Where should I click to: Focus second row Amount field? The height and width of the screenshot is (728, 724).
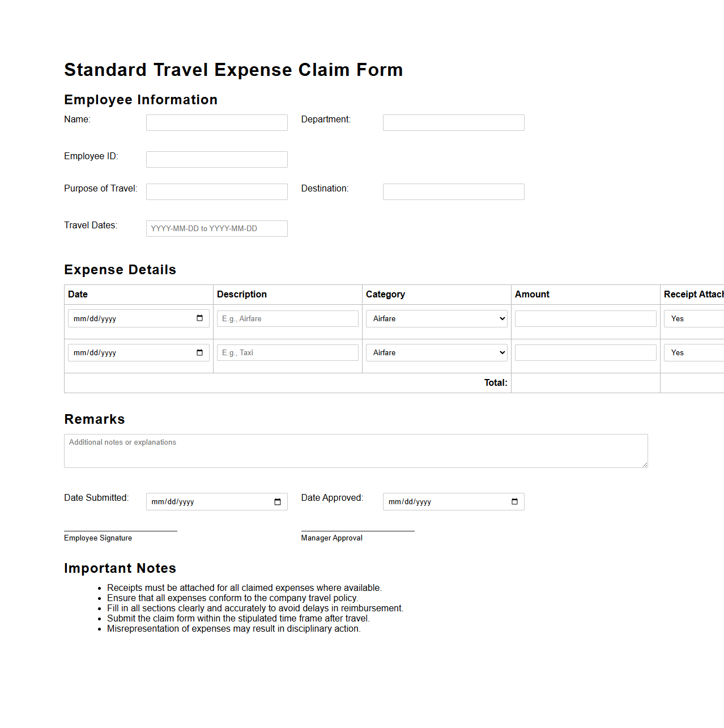pos(585,352)
